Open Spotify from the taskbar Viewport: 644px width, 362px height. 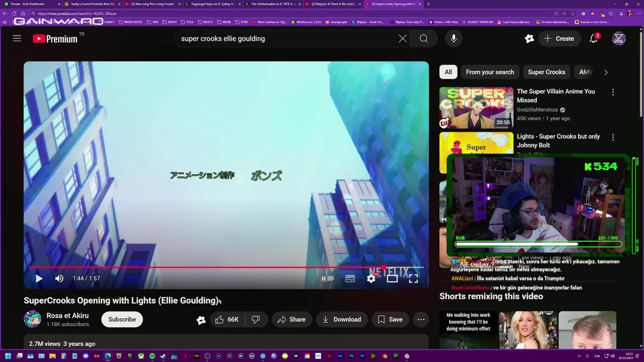[x=152, y=356]
